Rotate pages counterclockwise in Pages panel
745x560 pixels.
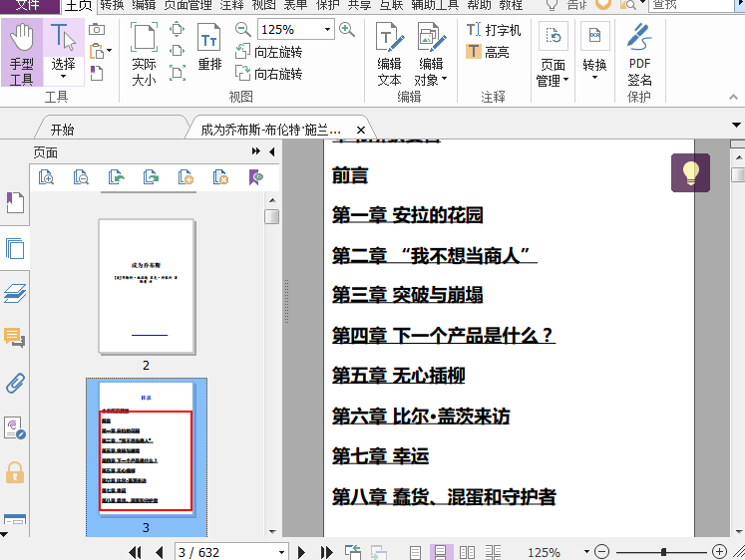tap(116, 177)
